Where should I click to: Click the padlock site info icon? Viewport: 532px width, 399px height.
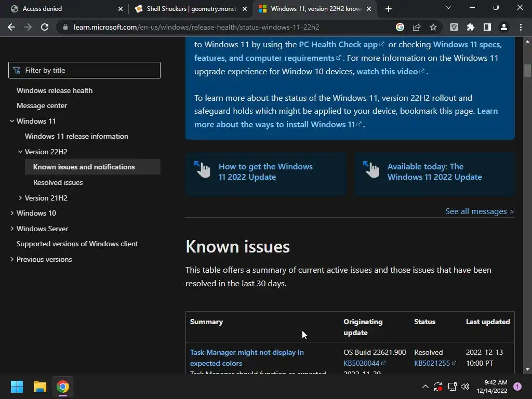coord(65,27)
